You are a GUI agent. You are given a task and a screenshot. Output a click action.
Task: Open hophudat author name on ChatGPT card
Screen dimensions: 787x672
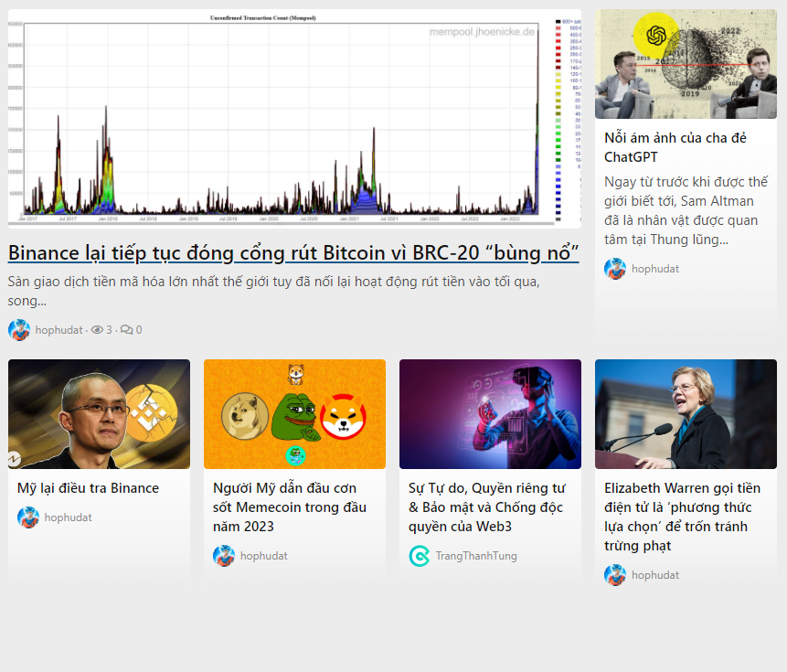coord(655,269)
